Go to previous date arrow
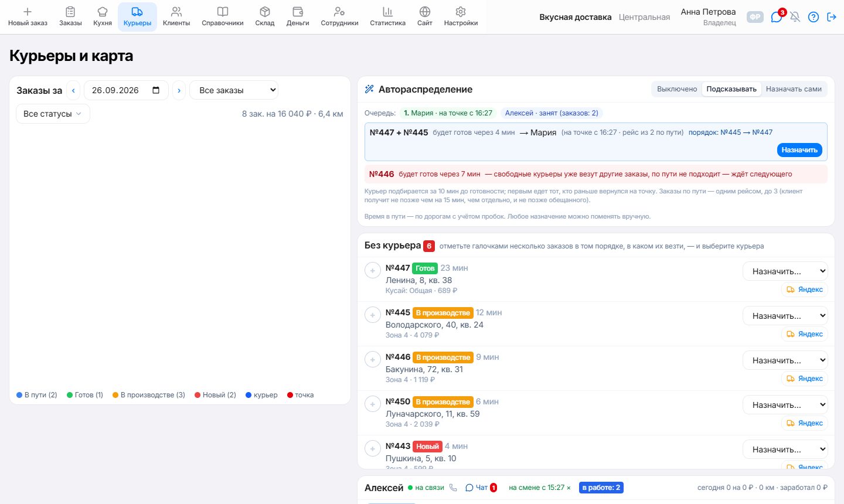This screenshot has height=504, width=844. [73, 90]
